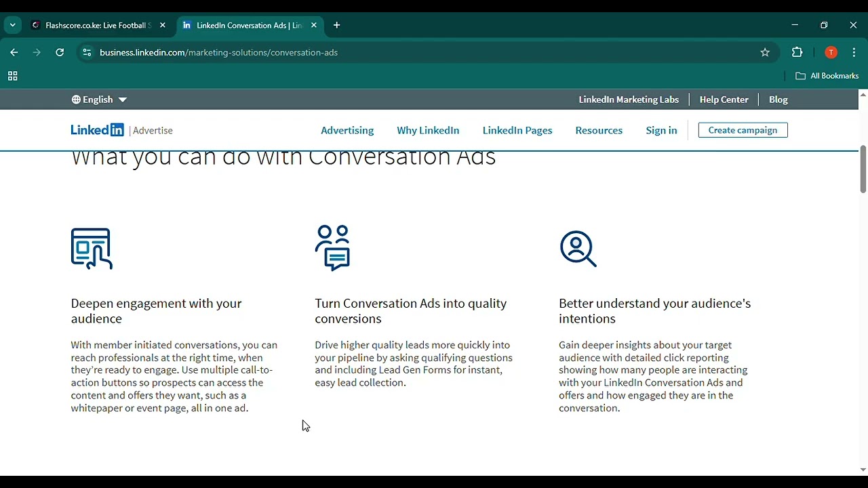Select the LinkedIn Conversation Ads tab
Image resolution: width=868 pixels, height=488 pixels.
click(x=249, y=25)
